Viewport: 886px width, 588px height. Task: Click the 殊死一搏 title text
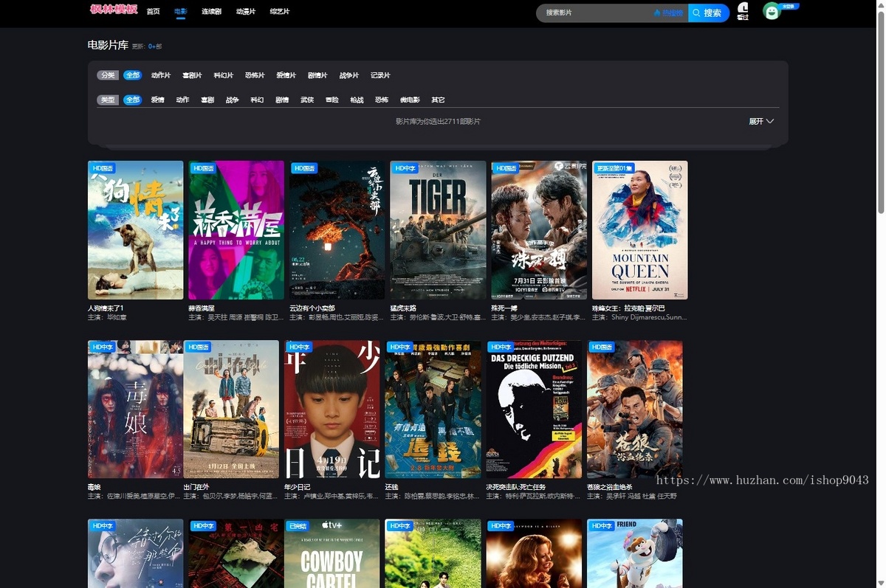pyautogui.click(x=504, y=308)
